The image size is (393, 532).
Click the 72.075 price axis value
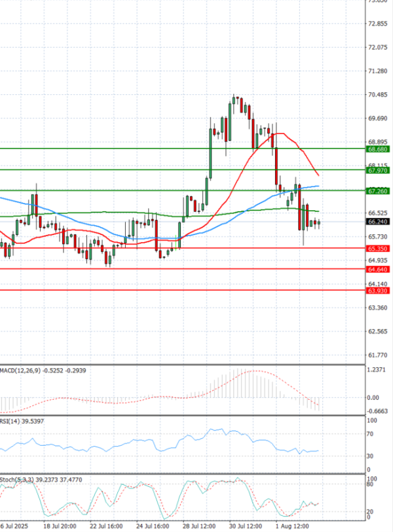point(378,47)
